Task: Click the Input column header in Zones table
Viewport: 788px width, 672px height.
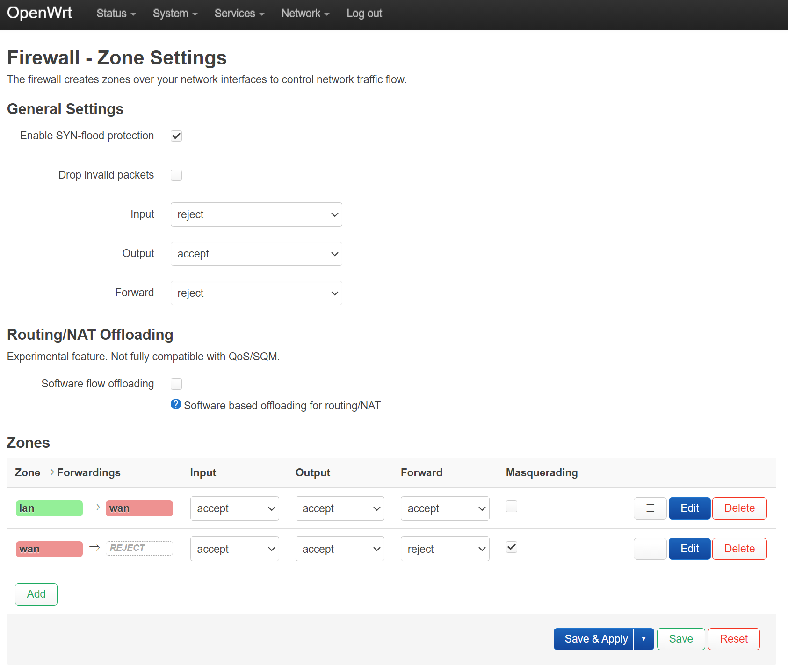Action: (203, 473)
